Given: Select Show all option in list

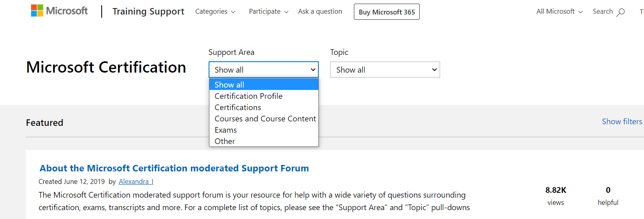Looking at the screenshot, I should pos(264,84).
